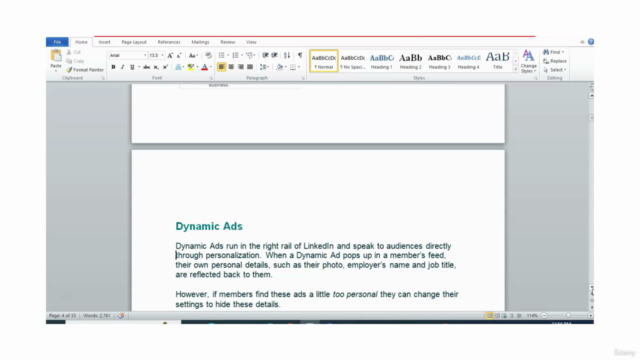Toggle underline formatting

132,67
